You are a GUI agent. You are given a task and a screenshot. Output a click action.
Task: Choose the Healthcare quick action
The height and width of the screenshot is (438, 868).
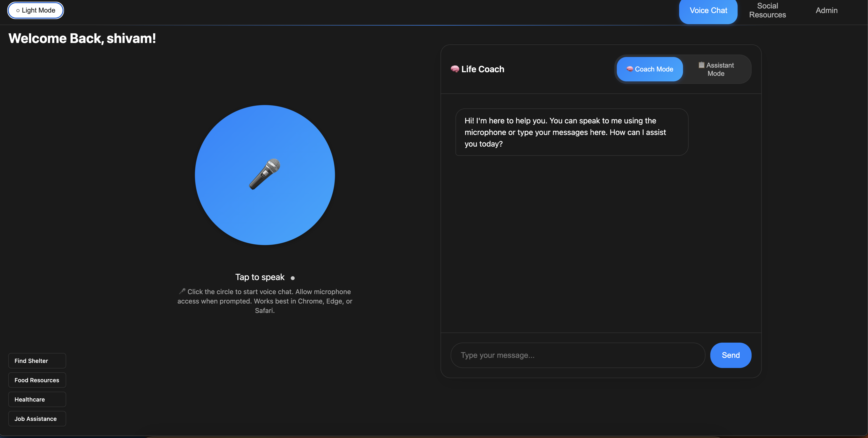point(37,399)
